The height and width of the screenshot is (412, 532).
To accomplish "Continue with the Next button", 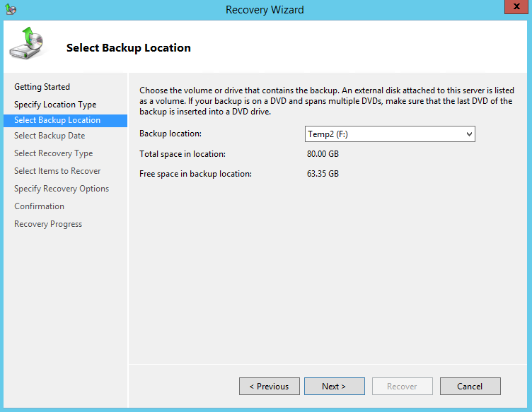I will pyautogui.click(x=334, y=387).
